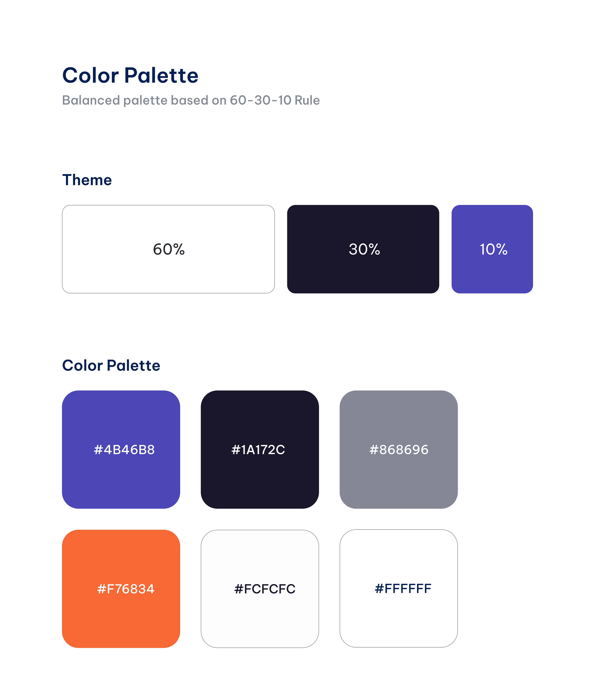The width and height of the screenshot is (595, 700).
Task: Pick the purple 10% theme box
Action: click(492, 249)
